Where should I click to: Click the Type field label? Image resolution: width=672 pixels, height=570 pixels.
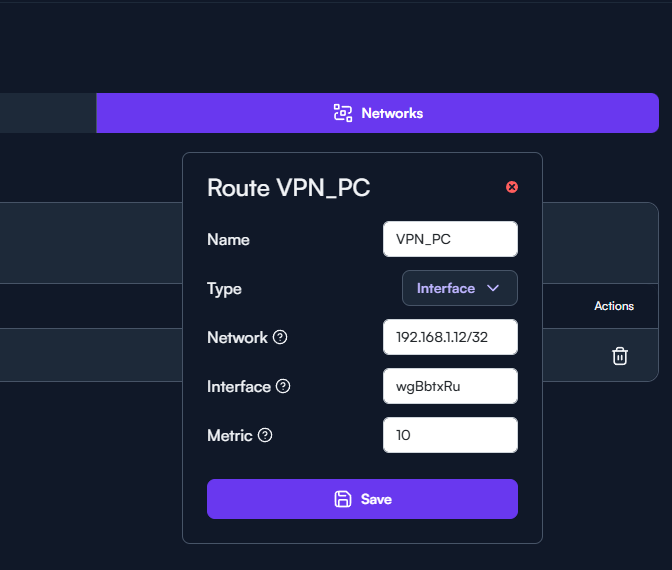click(x=224, y=289)
